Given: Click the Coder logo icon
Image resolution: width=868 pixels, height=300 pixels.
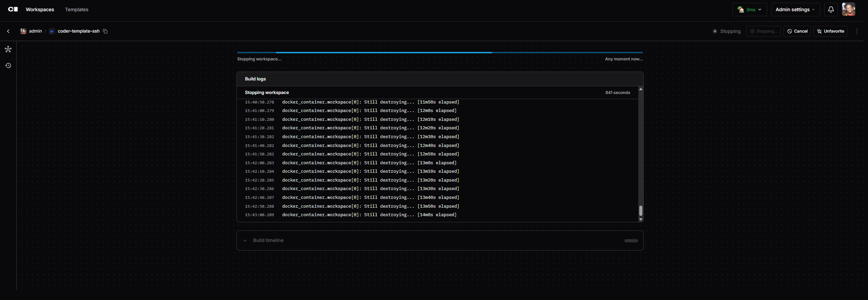Looking at the screenshot, I should (x=13, y=10).
